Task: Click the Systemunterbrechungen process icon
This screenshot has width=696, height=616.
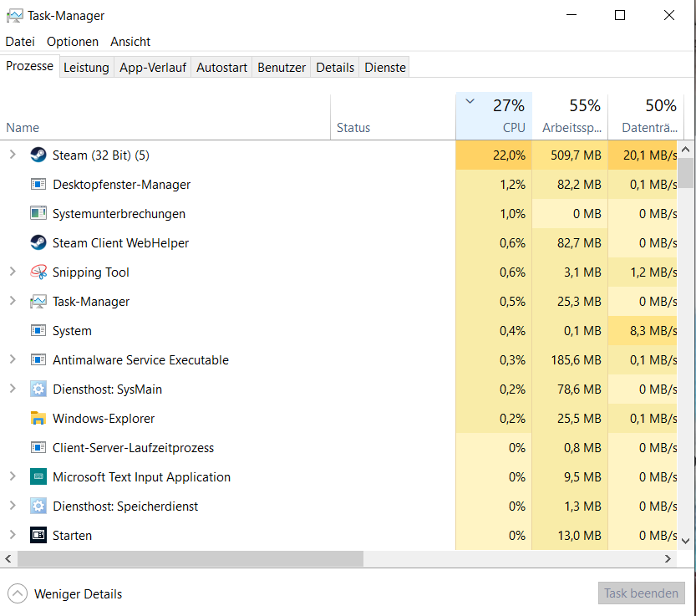Action: point(38,214)
